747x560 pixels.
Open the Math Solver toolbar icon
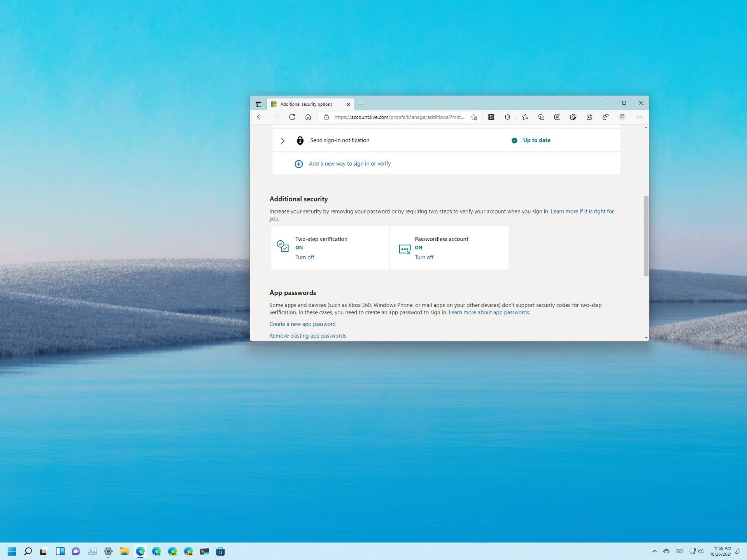point(557,117)
